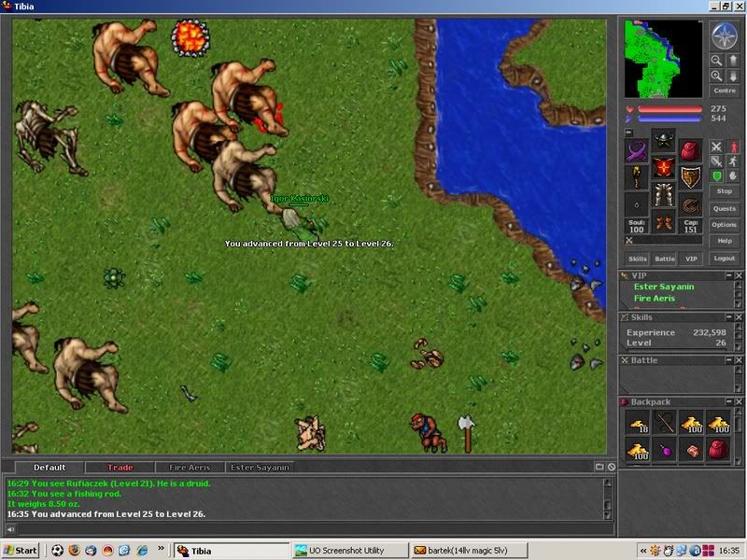Screen dimensions: 747x560
Task: Click the Logout button
Action: coord(725,259)
